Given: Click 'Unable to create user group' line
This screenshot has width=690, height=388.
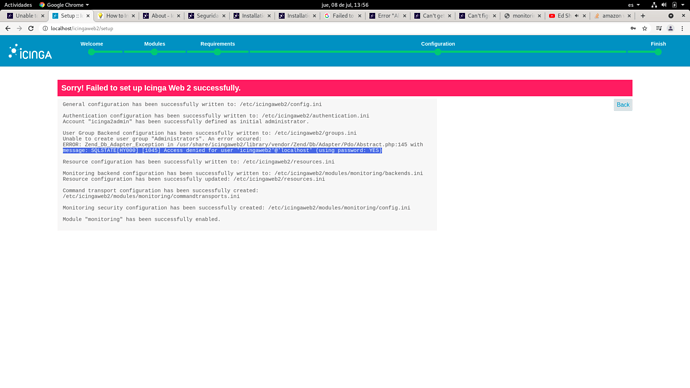Looking at the screenshot, I should pos(162,139).
